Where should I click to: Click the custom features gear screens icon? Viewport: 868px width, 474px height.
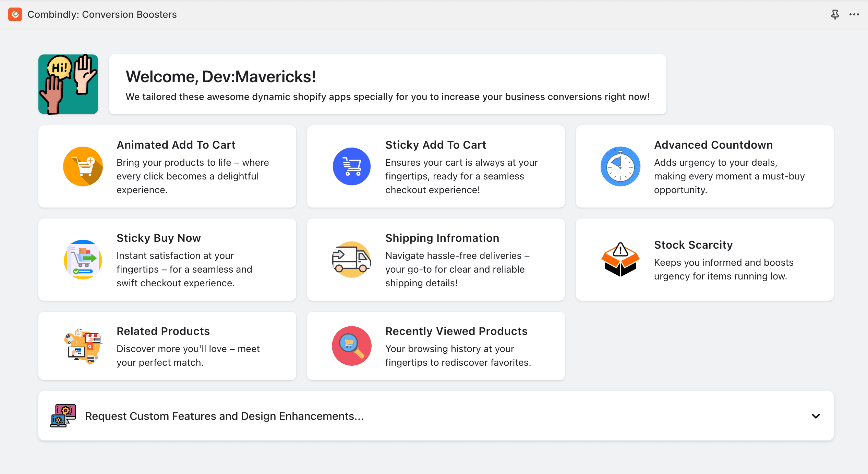tap(63, 416)
